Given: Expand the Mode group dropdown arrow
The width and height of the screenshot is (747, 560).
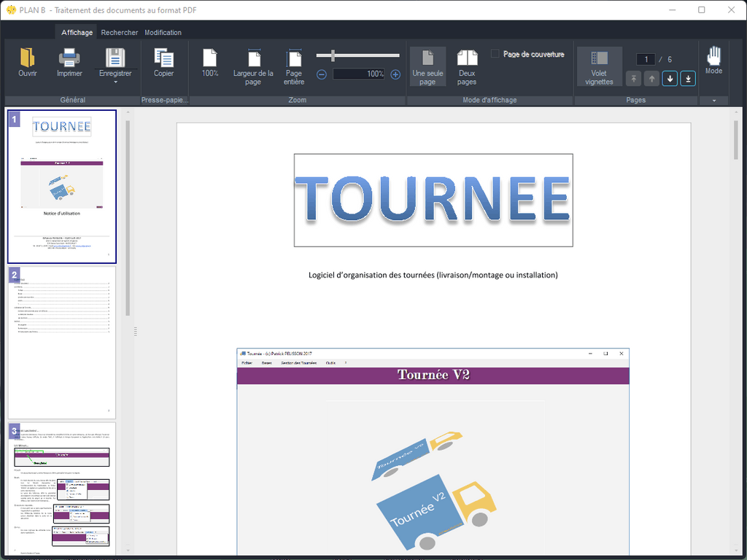Looking at the screenshot, I should (713, 101).
